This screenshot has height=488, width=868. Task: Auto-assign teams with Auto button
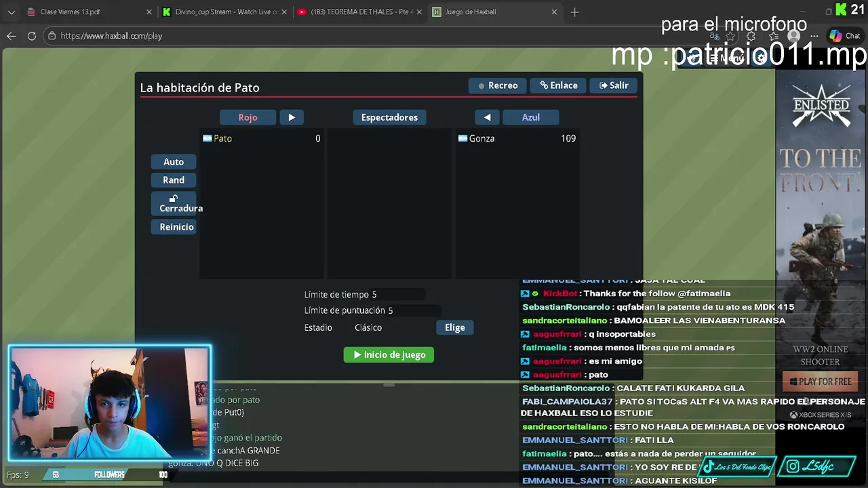pyautogui.click(x=174, y=162)
